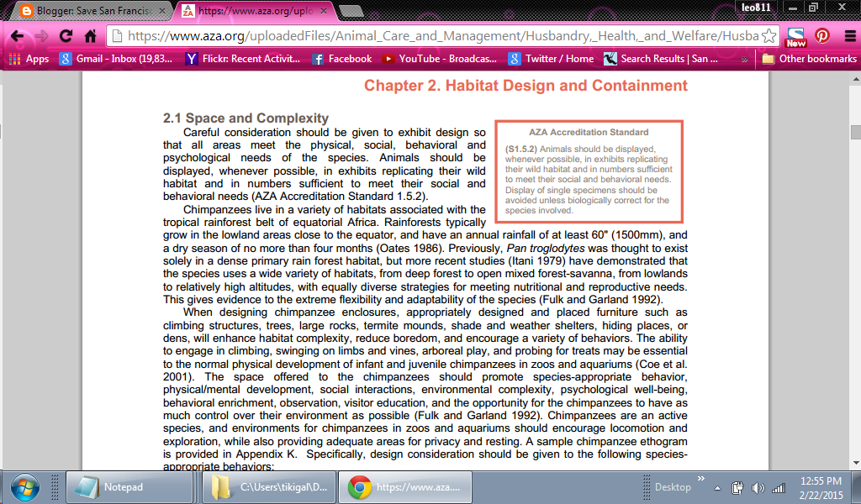Expand the hidden bookmarks chevron
This screenshot has width=861, height=504.
tap(745, 60)
